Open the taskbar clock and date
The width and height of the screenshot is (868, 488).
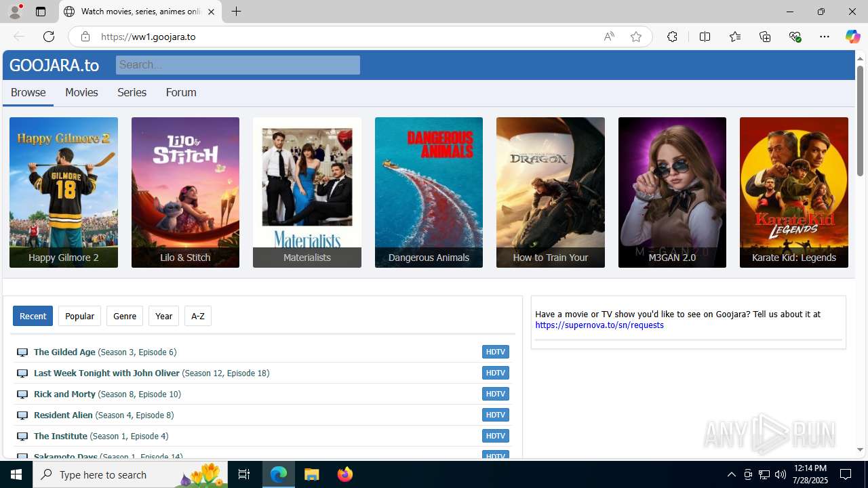pyautogui.click(x=810, y=474)
